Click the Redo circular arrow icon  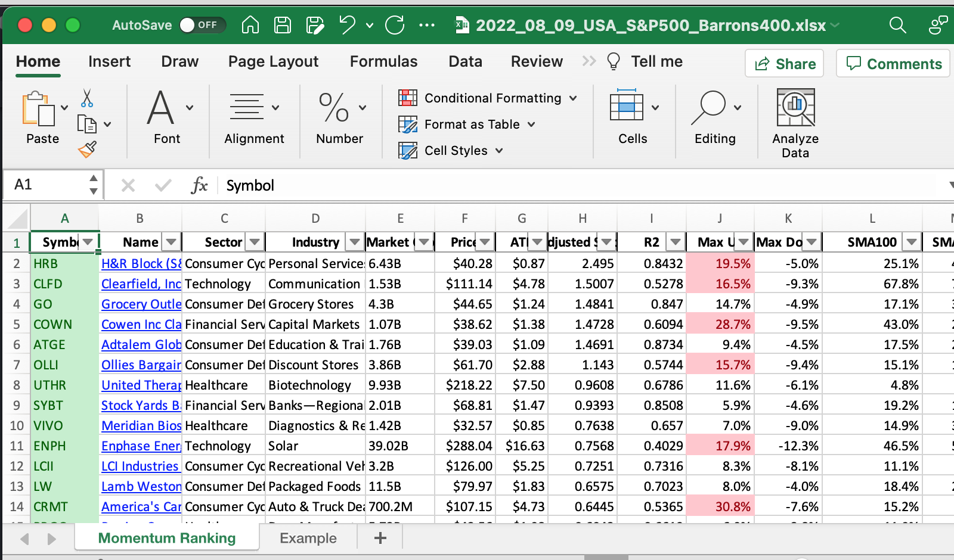(x=394, y=25)
